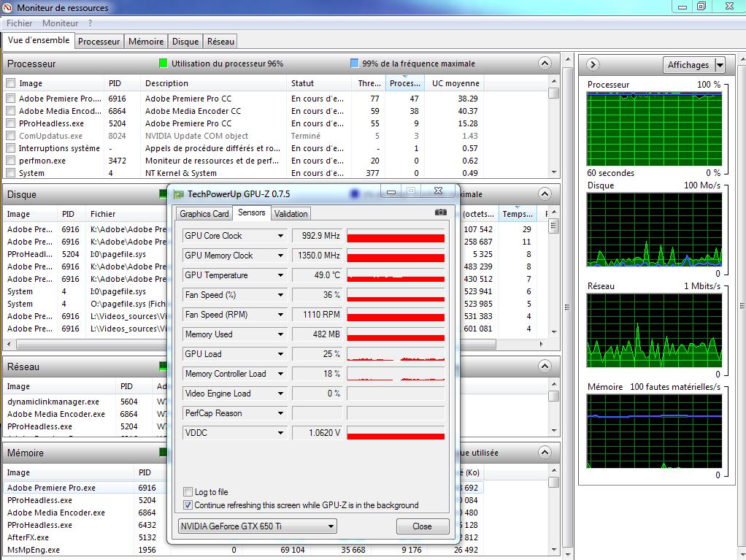746x560 pixels.
Task: Tick the Adobe Media Encoder process checkbox
Action: click(x=10, y=111)
